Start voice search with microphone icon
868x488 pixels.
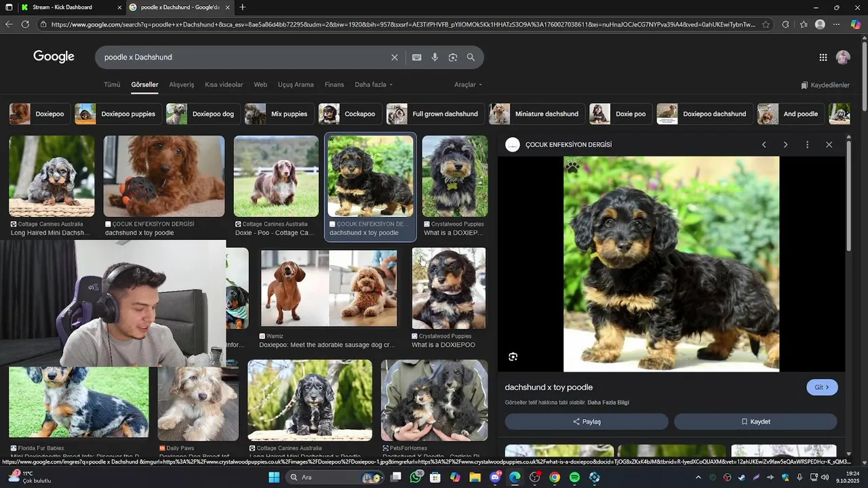click(435, 58)
